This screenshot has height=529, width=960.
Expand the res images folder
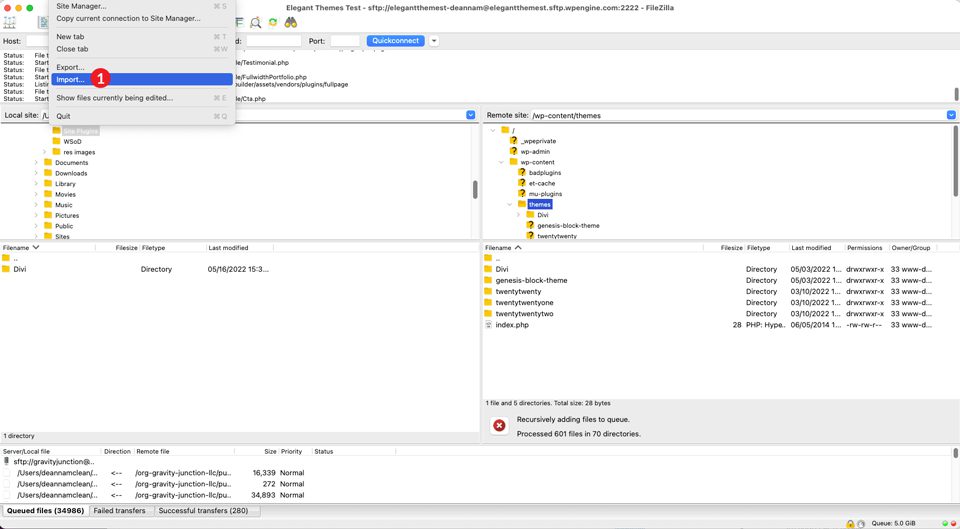(x=45, y=152)
